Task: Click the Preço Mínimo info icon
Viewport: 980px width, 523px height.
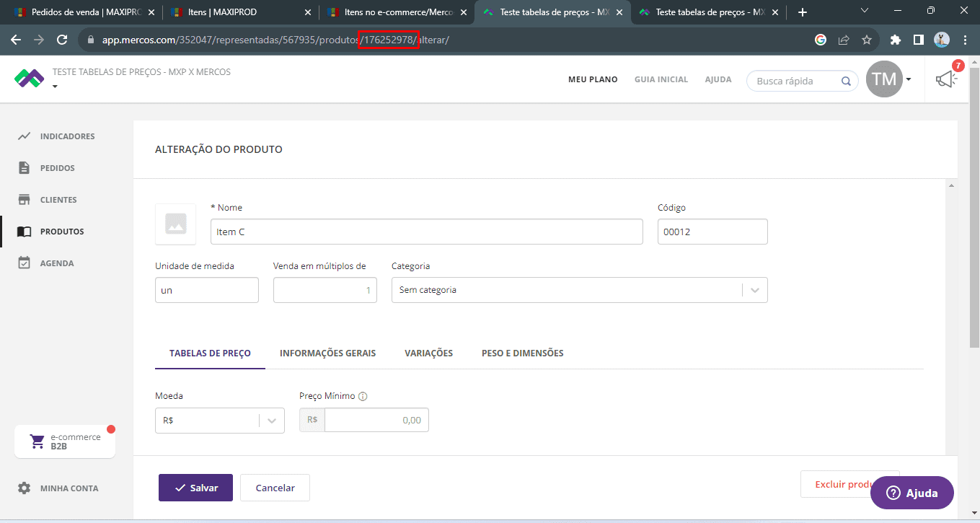Action: [x=363, y=396]
